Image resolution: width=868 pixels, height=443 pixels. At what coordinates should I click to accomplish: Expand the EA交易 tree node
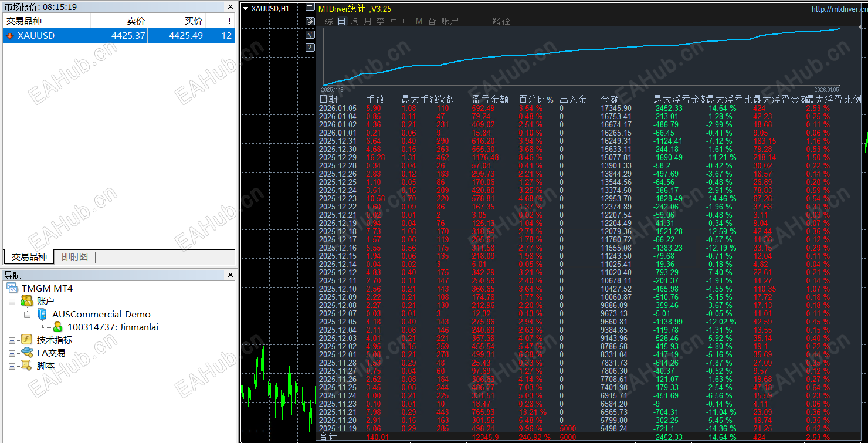pyautogui.click(x=12, y=353)
